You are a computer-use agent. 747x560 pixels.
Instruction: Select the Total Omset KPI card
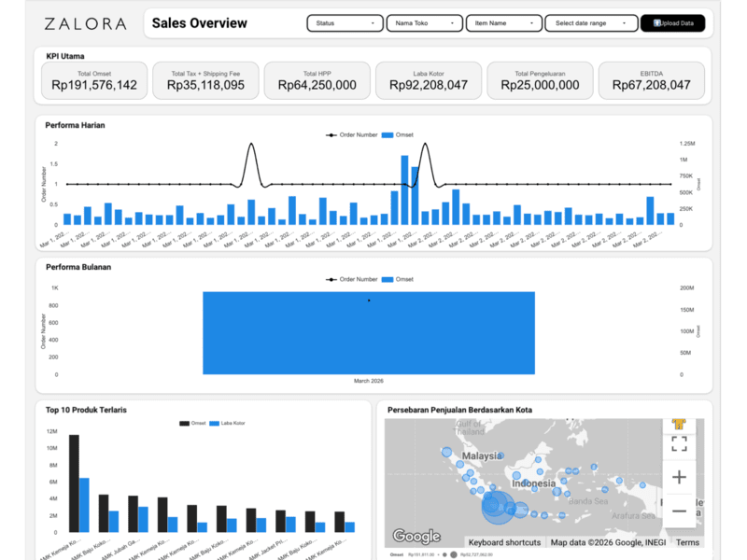[x=94, y=80]
